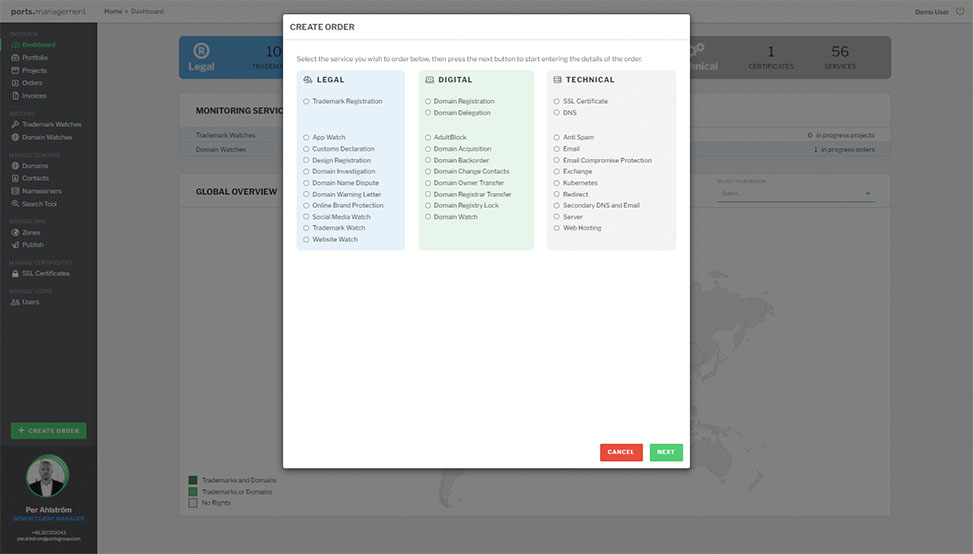Open the Select Your Region dropdown
The width and height of the screenshot is (973, 554).
(x=793, y=193)
